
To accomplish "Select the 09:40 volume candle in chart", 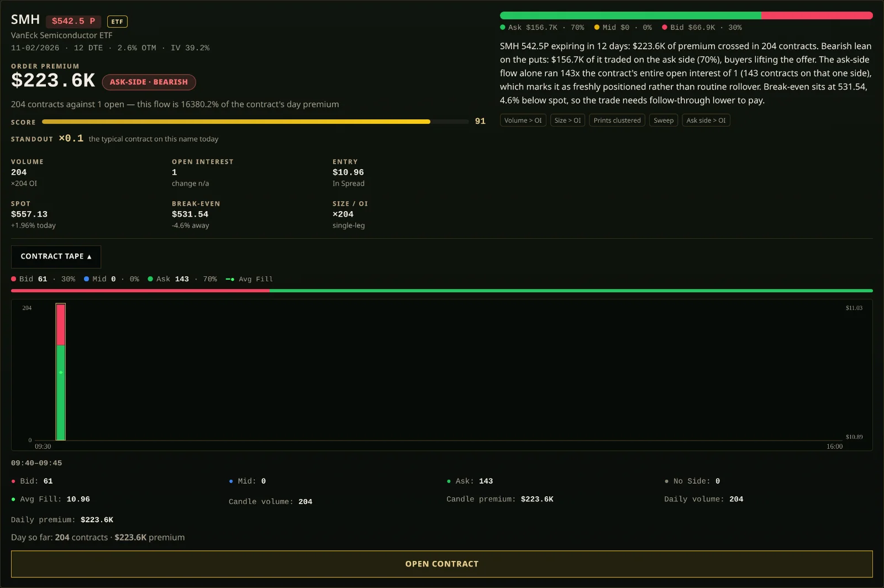I will (61, 372).
